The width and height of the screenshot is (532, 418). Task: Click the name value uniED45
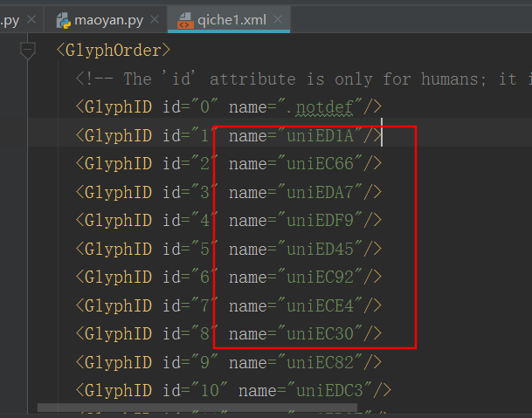coord(320,250)
